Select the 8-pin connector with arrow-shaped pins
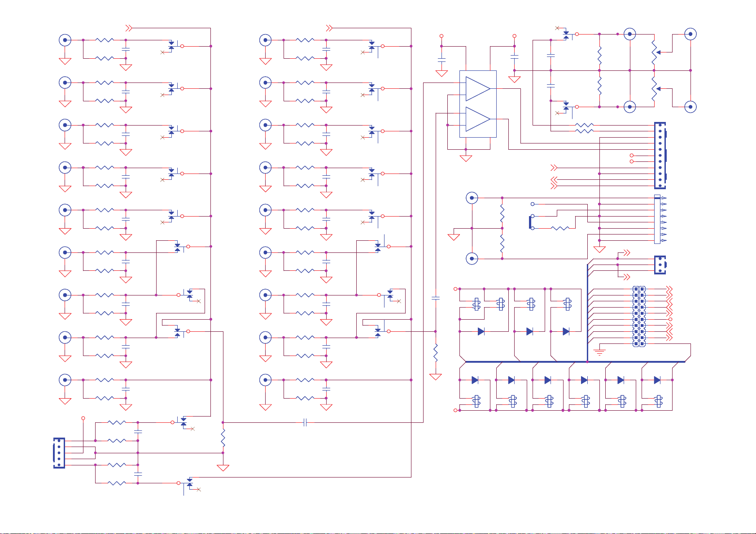The image size is (756, 534). click(x=660, y=219)
